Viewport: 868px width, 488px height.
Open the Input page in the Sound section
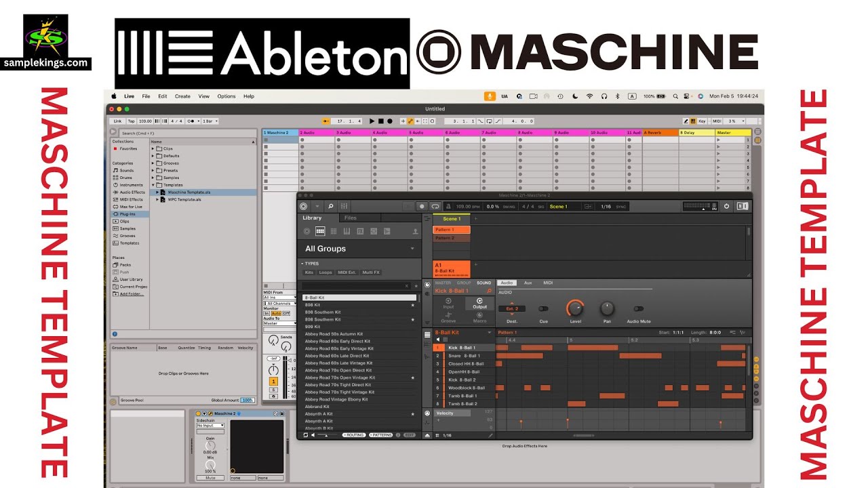click(448, 303)
